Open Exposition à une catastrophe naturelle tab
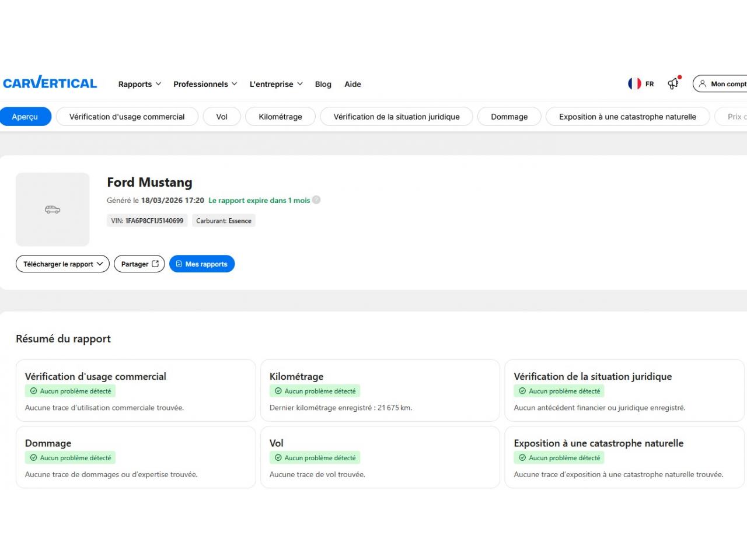The image size is (747, 560). [627, 117]
